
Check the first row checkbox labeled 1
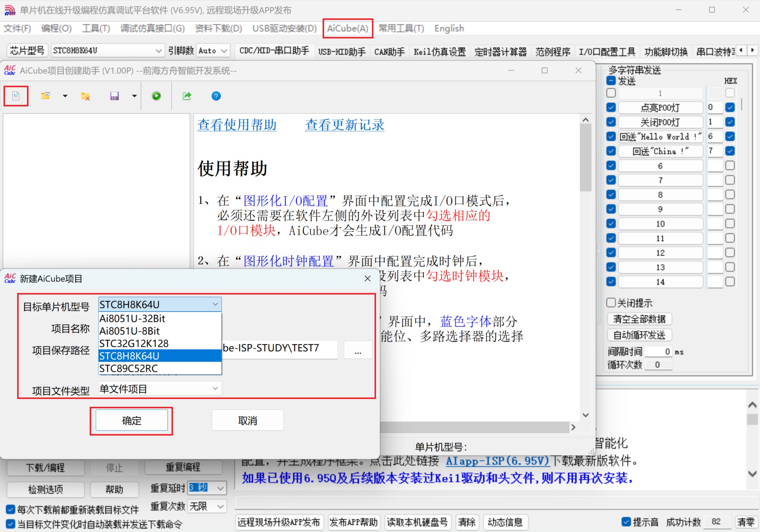coord(611,93)
